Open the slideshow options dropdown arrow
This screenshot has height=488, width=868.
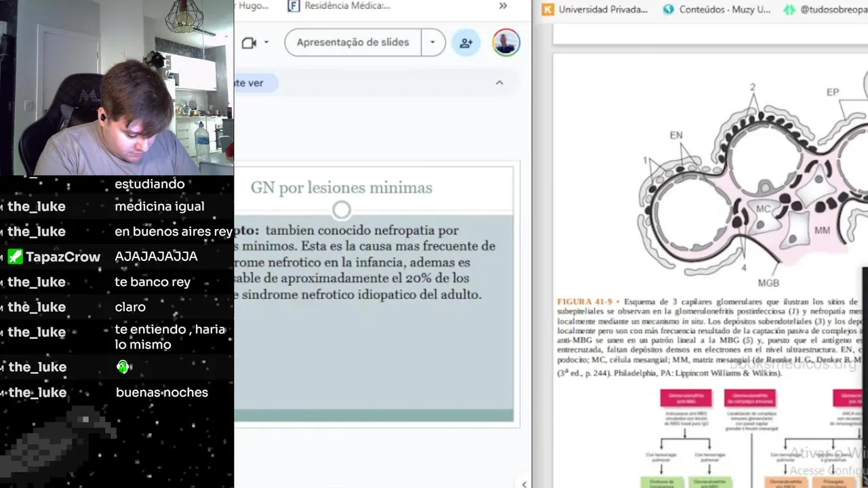tap(433, 42)
